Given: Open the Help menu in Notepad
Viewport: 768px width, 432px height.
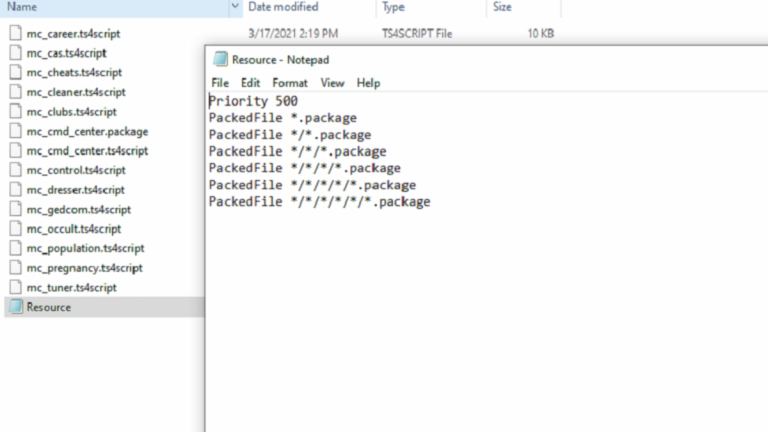Looking at the screenshot, I should tap(368, 83).
